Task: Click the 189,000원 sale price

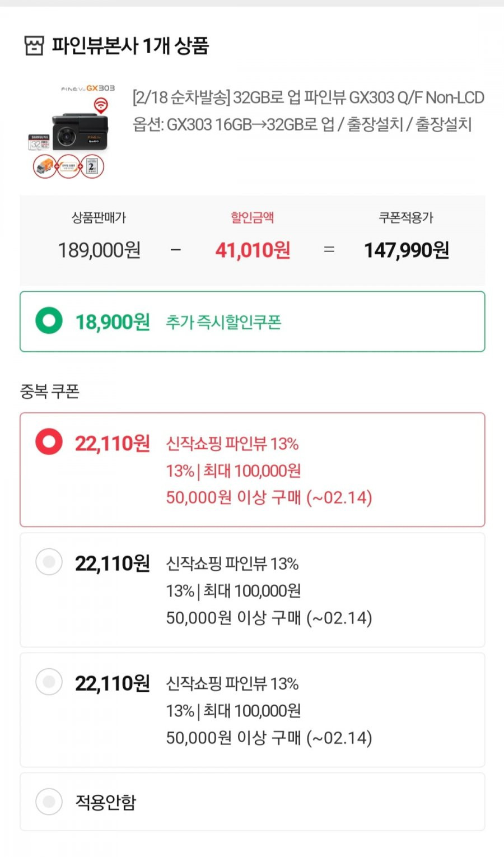Action: (99, 250)
